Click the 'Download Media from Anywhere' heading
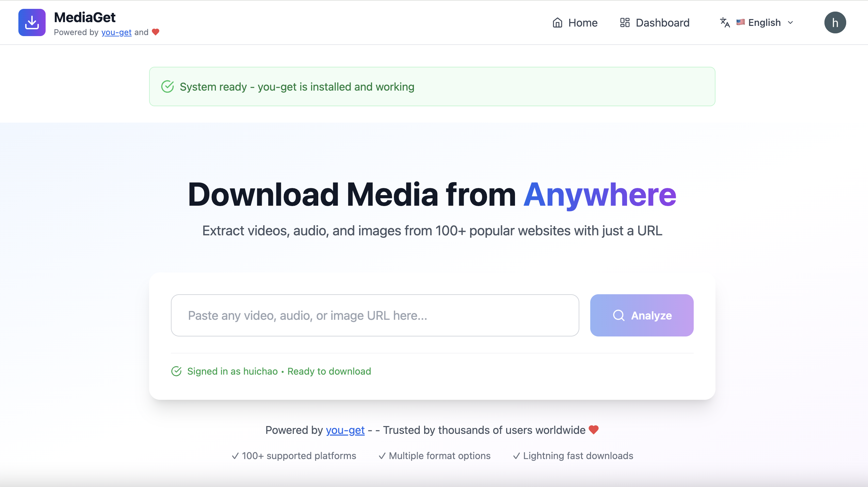868x487 pixels. 432,194
